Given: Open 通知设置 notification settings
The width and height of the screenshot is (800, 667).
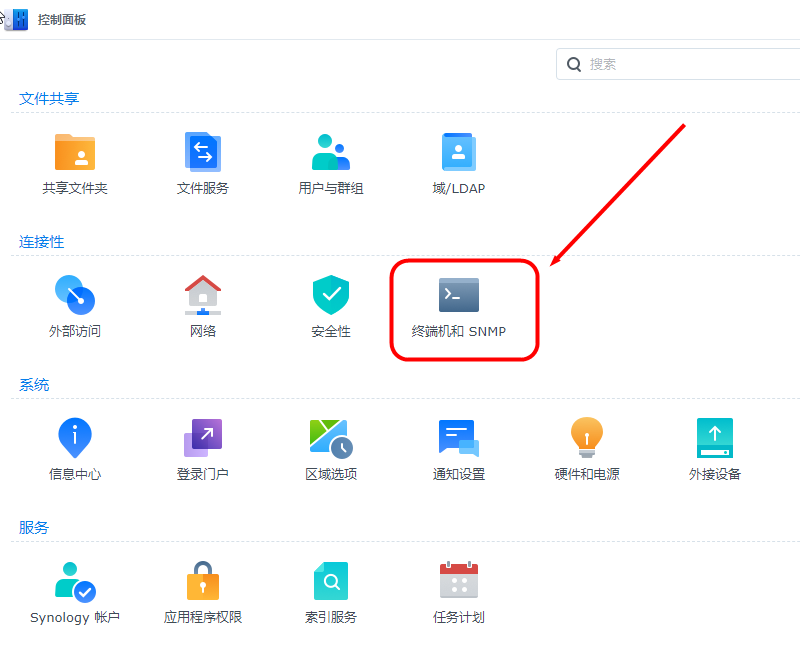Looking at the screenshot, I should (459, 439).
